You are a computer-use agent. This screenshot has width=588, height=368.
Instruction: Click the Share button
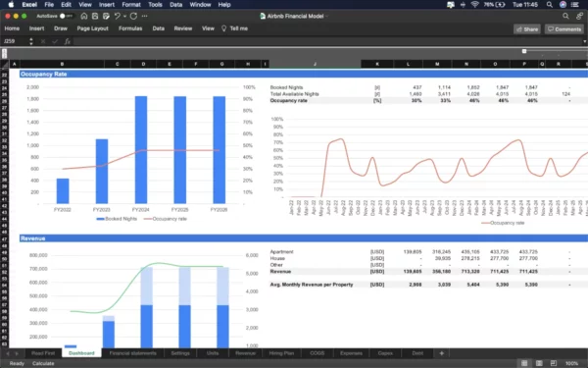(527, 29)
